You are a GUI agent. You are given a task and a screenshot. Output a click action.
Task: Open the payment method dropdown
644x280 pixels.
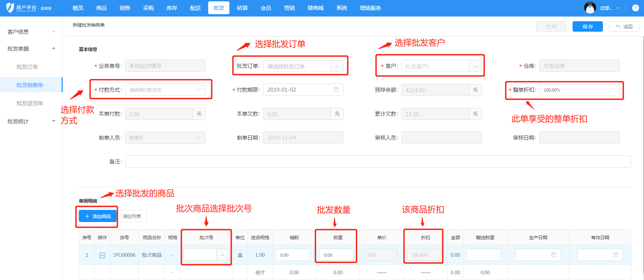tap(165, 90)
